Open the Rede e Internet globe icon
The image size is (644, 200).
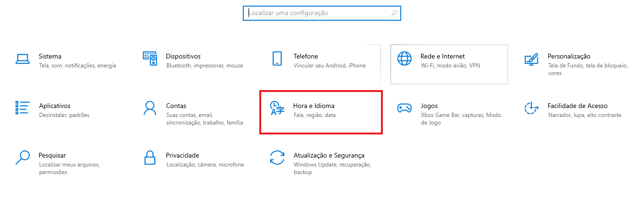click(x=405, y=58)
